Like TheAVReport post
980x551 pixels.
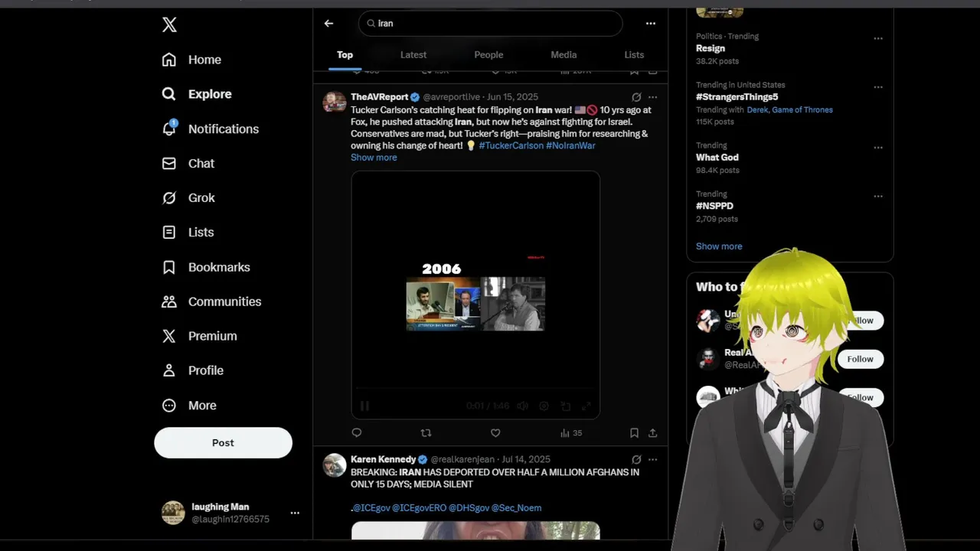pyautogui.click(x=495, y=433)
